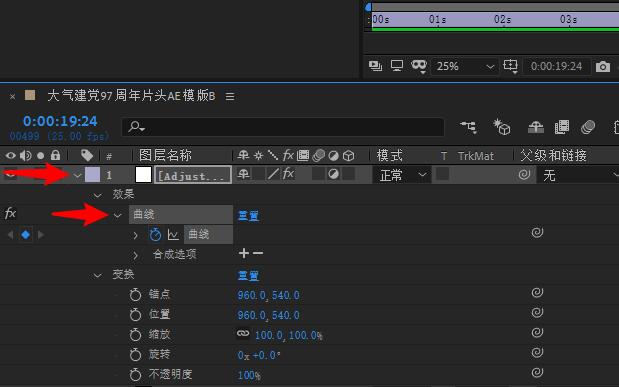619x387 pixels.
Task: Click the parent pick whip on layer 1
Action: tap(524, 174)
